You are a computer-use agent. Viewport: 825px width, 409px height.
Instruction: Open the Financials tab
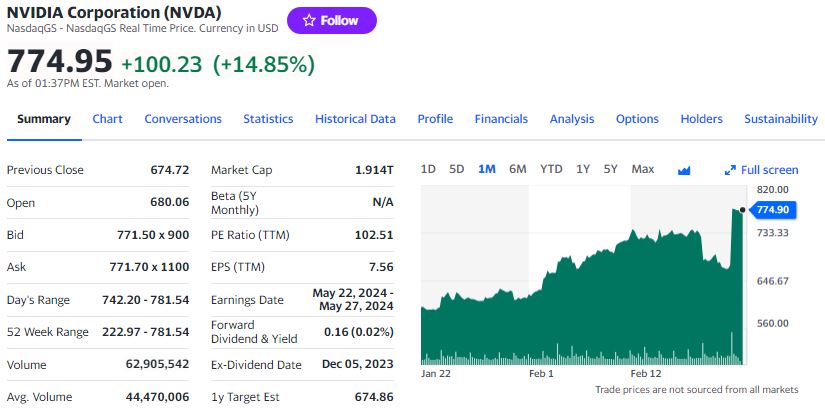501,119
